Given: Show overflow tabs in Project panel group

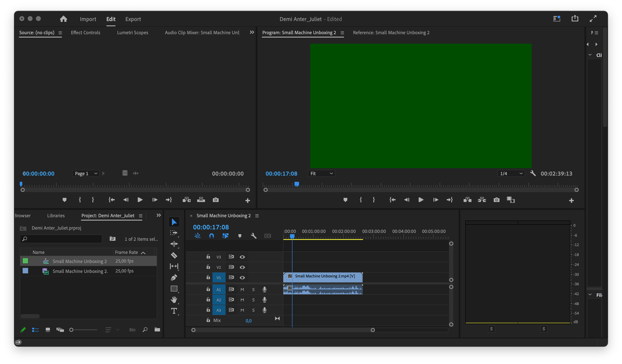Looking at the screenshot, I should click(x=159, y=215).
